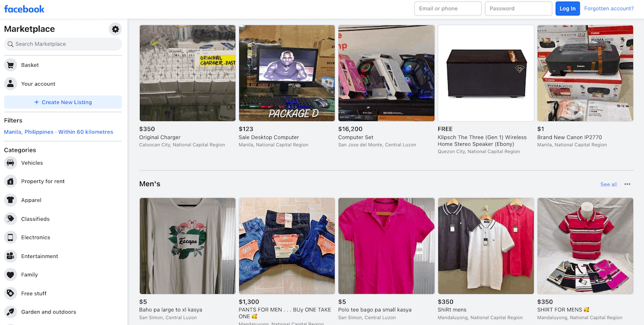Choose the Apparel shirt icon
Screen dimensions: 644x325
pos(10,200)
